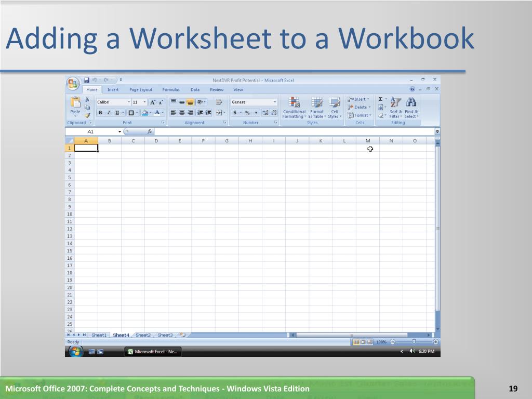
Task: Activate the Format Painter brush
Action: coord(87,115)
